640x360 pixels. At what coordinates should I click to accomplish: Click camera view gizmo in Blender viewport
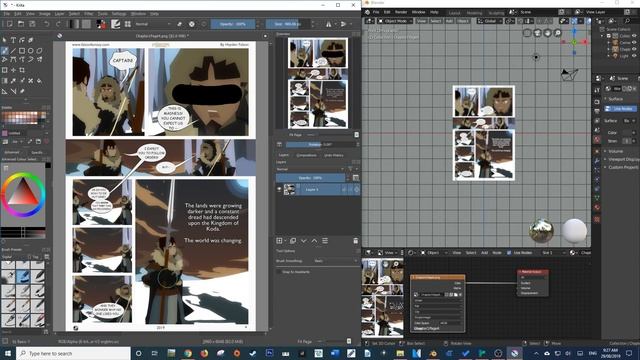(537, 33)
